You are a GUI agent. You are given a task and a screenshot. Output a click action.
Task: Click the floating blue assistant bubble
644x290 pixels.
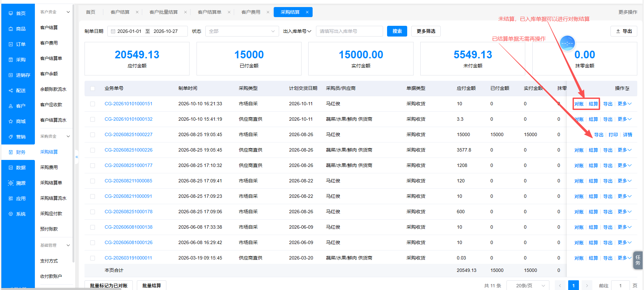click(568, 43)
